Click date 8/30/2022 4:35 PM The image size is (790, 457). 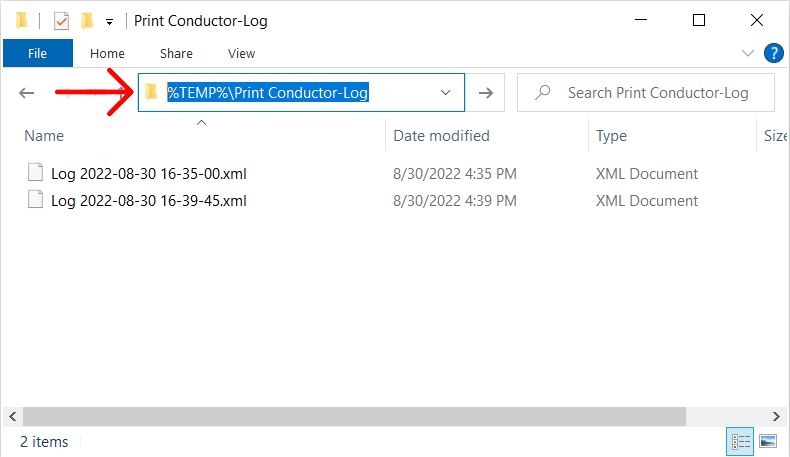(x=455, y=174)
